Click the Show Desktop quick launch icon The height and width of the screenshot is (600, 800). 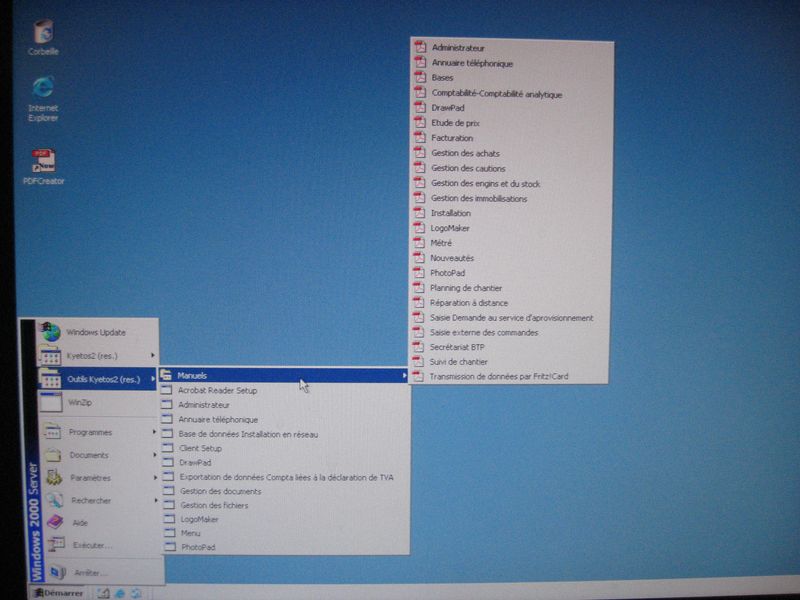104,593
